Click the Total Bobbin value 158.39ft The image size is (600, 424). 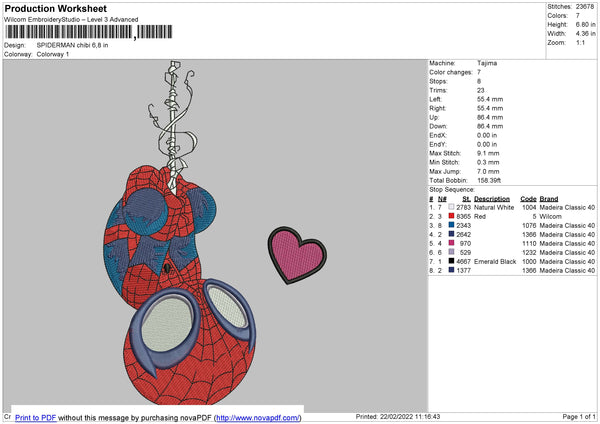(489, 180)
